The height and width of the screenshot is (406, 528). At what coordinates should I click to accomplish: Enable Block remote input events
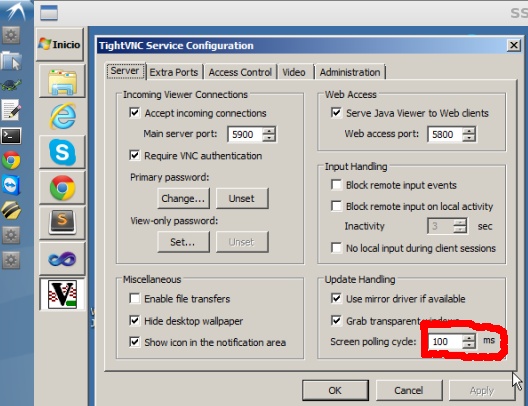click(336, 184)
